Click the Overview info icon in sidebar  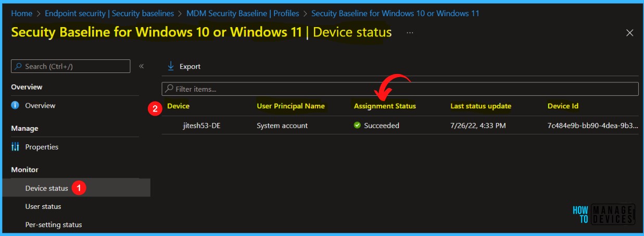pos(15,105)
